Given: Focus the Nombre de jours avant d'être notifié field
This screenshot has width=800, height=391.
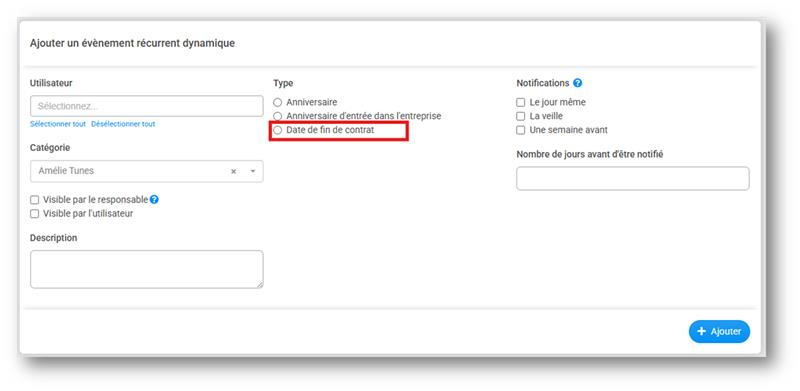Looking at the screenshot, I should [633, 178].
